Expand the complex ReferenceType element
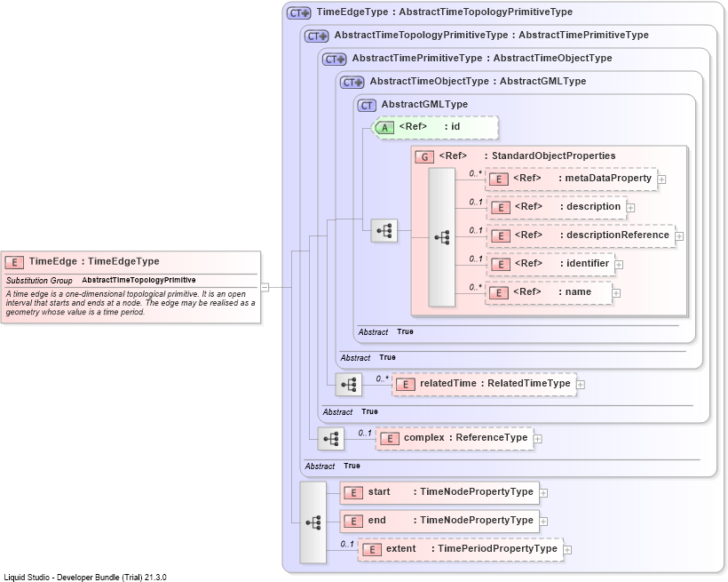Screen dimensions: 728x582 pyautogui.click(x=537, y=439)
